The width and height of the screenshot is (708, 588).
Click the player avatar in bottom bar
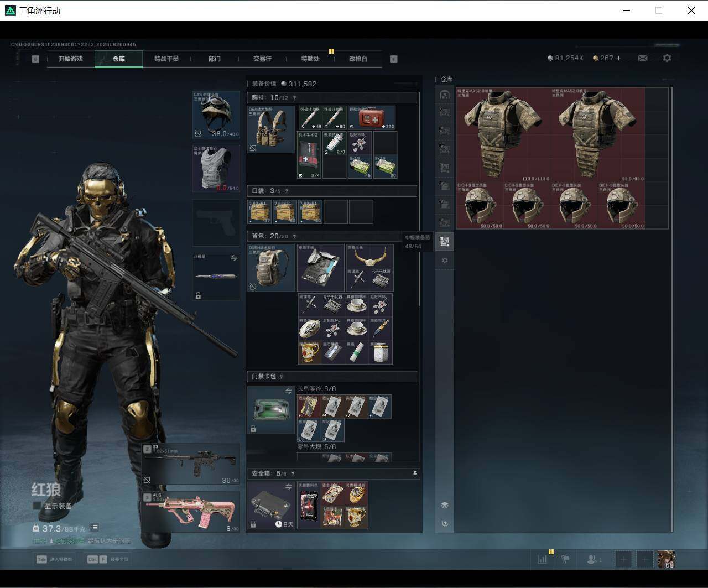[666, 559]
